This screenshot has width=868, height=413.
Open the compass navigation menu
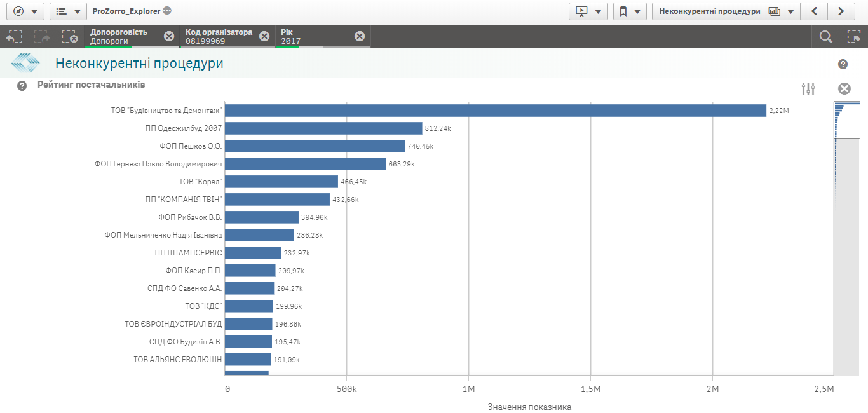point(25,11)
